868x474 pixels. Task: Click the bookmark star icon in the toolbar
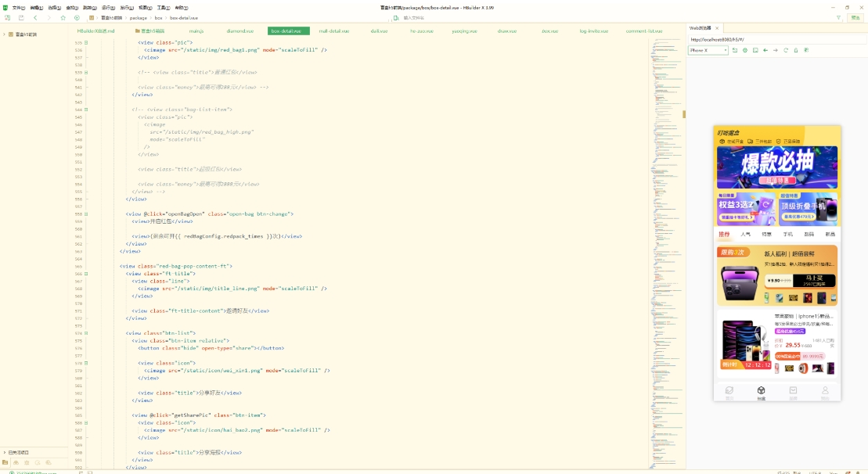click(63, 17)
